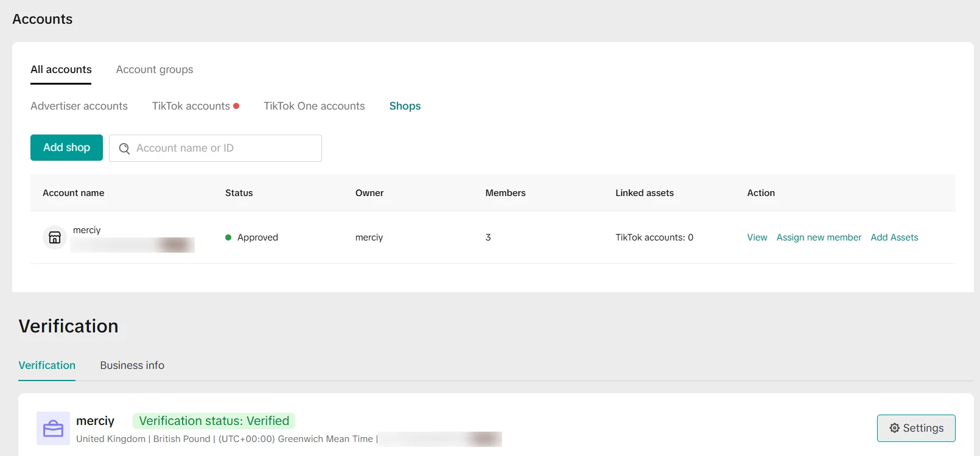Screen dimensions: 980x456
Task: Click the Approved status text
Action: tap(257, 237)
